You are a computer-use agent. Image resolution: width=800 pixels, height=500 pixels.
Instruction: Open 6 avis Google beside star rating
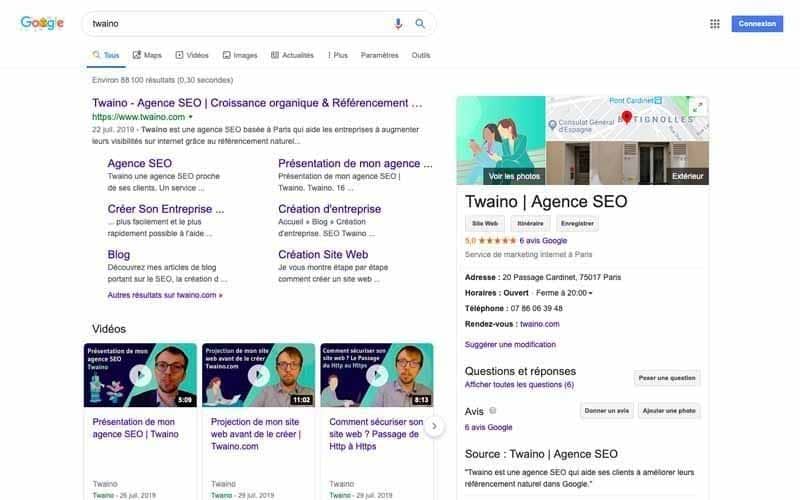click(x=543, y=240)
